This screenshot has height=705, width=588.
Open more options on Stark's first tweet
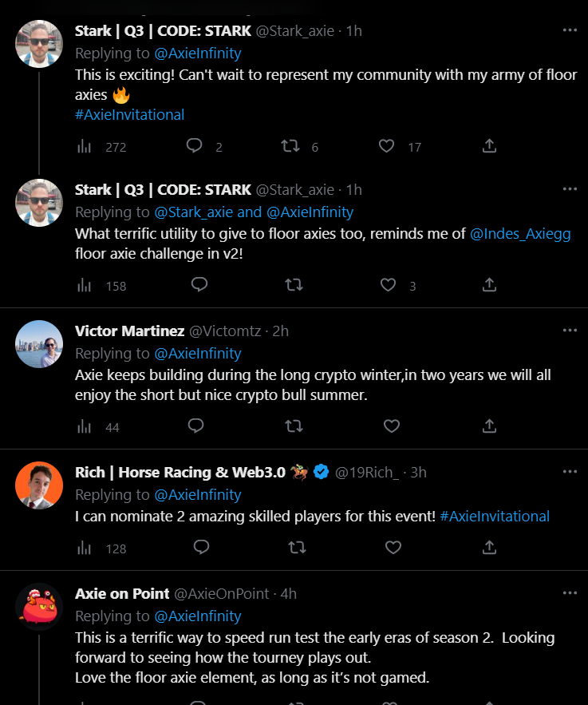point(570,30)
